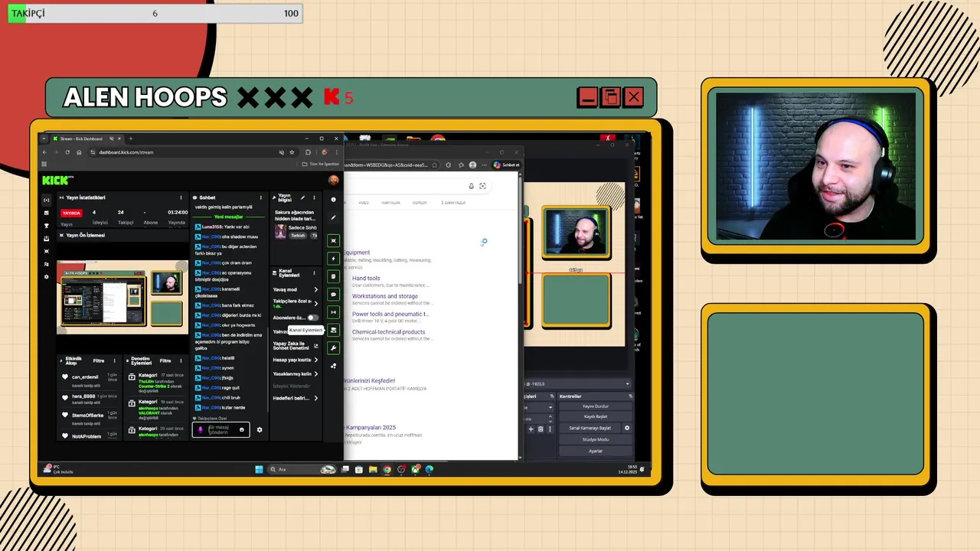Click the Turkish language tag

tap(298, 236)
